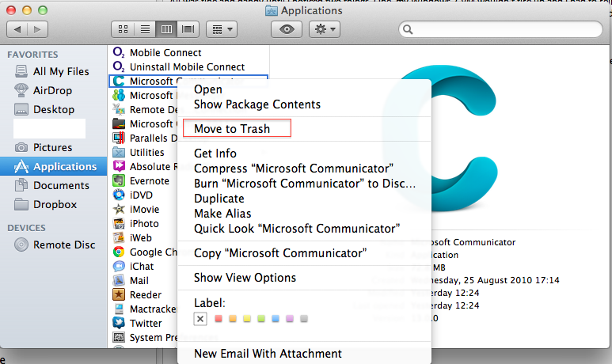Open the item arrangement dropdown
Viewport: 612px width, 364px height.
pos(222,29)
